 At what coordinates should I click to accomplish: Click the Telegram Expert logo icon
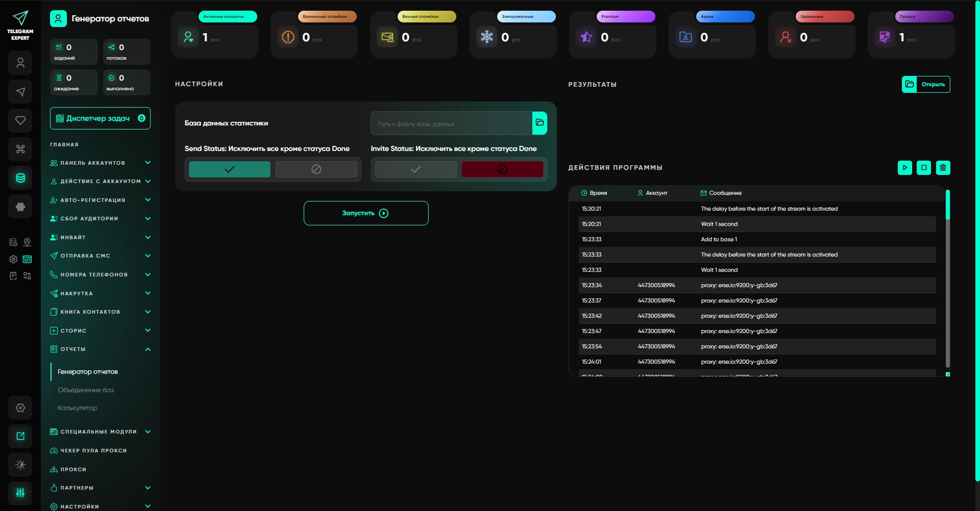pos(20,19)
